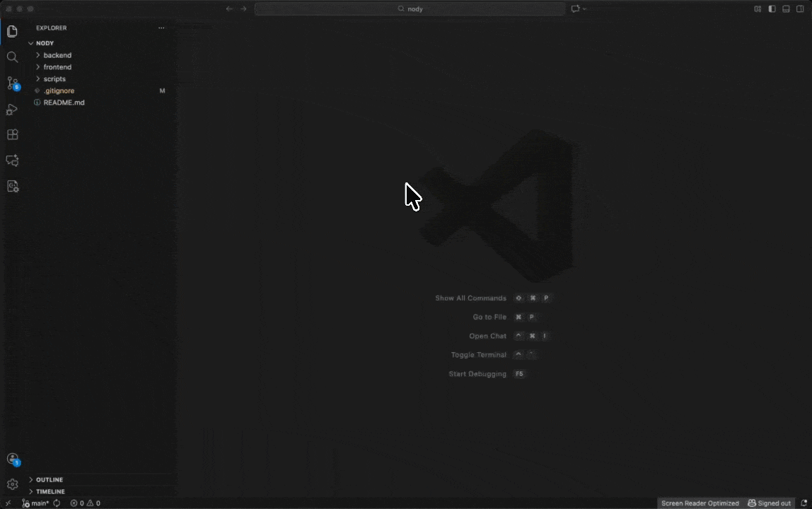Click the search box in the title bar
The image size is (812, 509).
click(410, 8)
